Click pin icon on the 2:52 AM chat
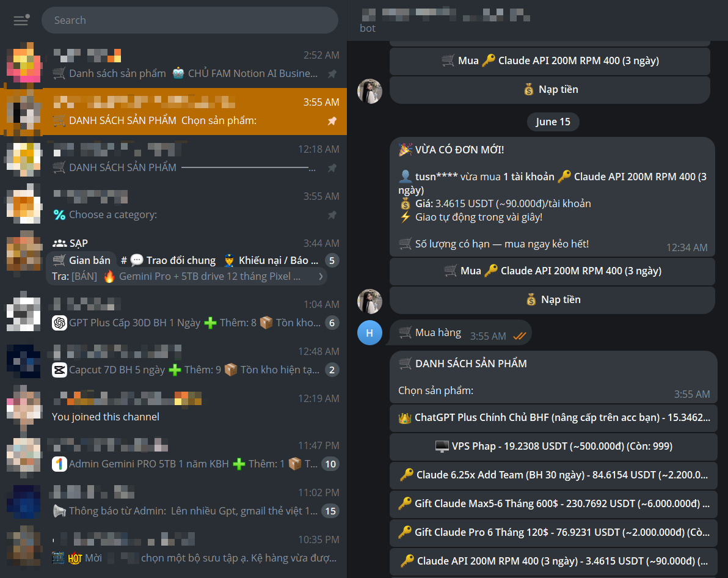Viewport: 728px width, 578px height. coord(332,74)
